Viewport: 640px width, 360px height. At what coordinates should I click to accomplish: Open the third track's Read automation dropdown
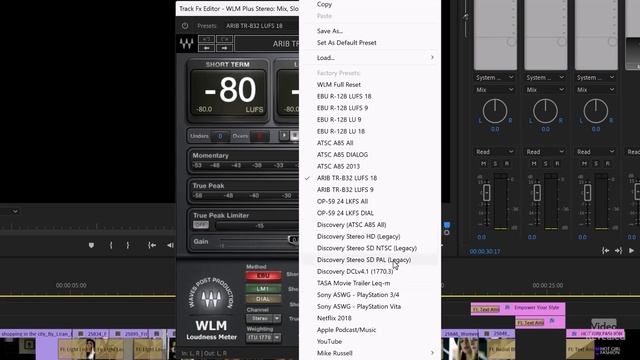[x=596, y=151]
